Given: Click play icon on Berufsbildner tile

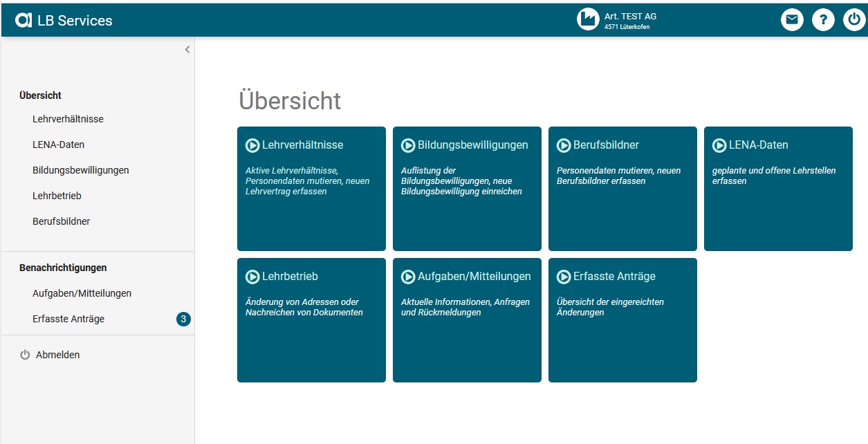Looking at the screenshot, I should pyautogui.click(x=564, y=145).
